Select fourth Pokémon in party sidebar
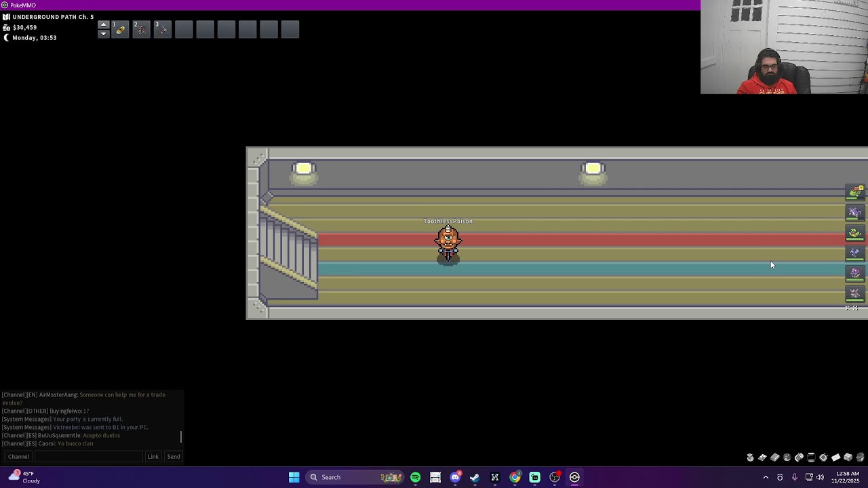Image resolution: width=868 pixels, height=488 pixels. [x=854, y=253]
